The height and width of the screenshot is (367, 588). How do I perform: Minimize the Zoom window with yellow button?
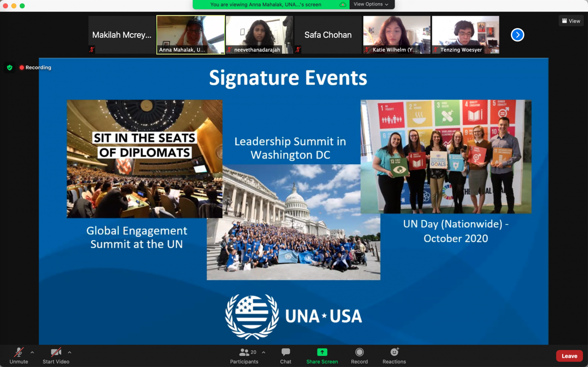(x=14, y=6)
